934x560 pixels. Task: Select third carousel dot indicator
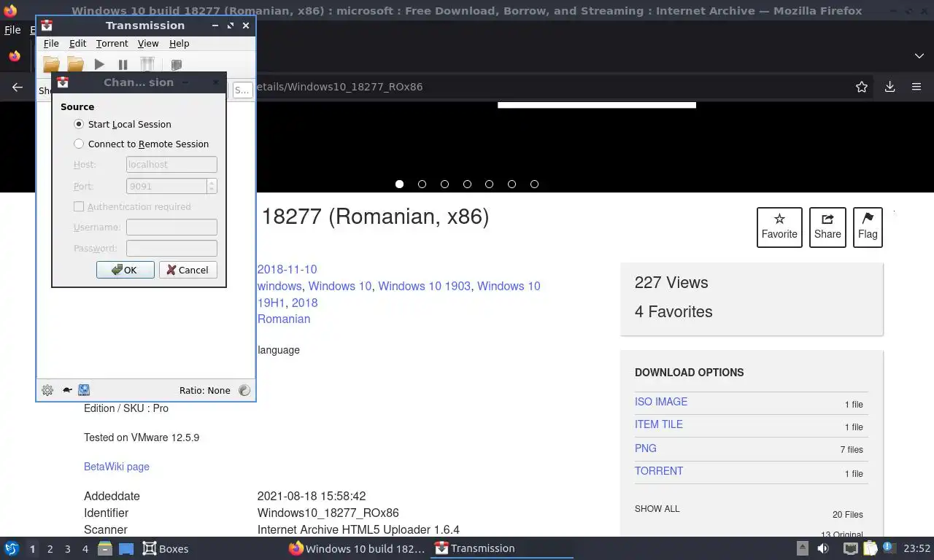[444, 184]
